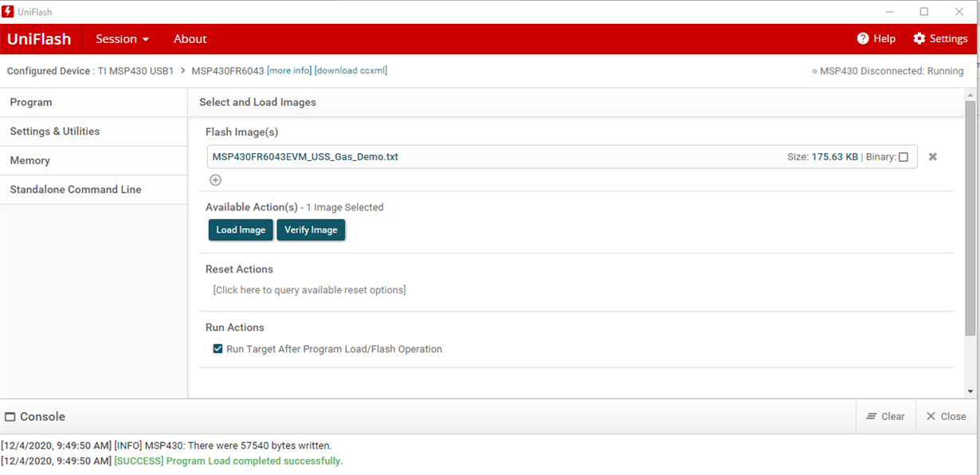Click the Console panel window icon
The height and width of the screenshot is (475, 980).
pos(10,417)
